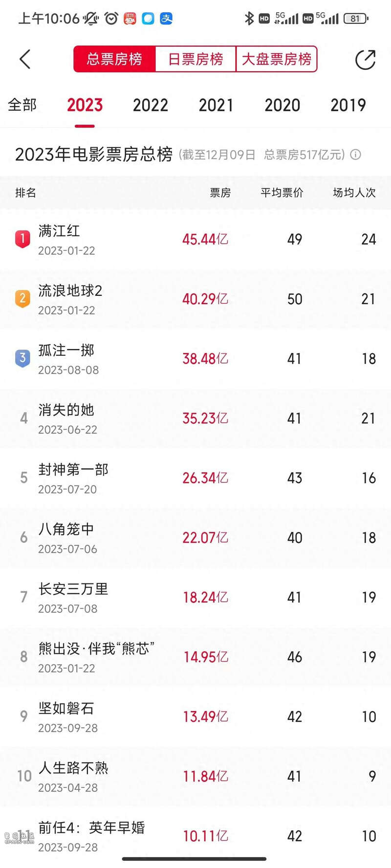Screen dimensions: 391x868
Task: Open the 长安三万里 movie row
Action: pos(73,589)
